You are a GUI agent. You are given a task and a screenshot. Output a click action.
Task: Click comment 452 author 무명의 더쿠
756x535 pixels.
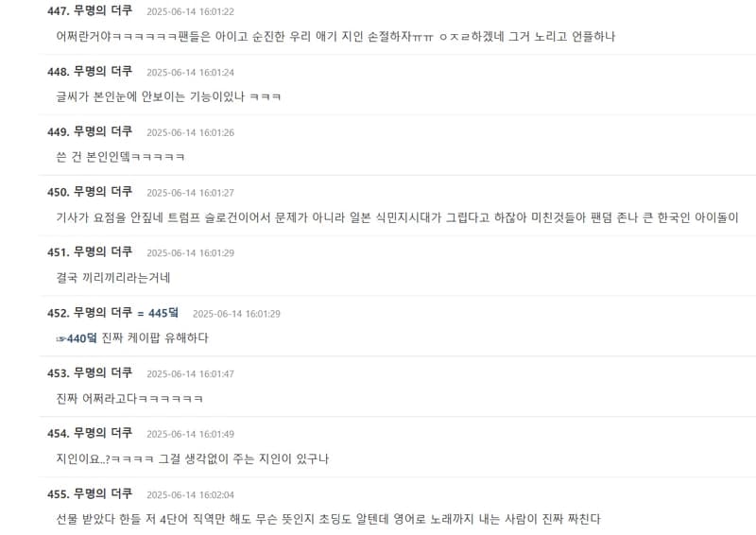point(103,313)
